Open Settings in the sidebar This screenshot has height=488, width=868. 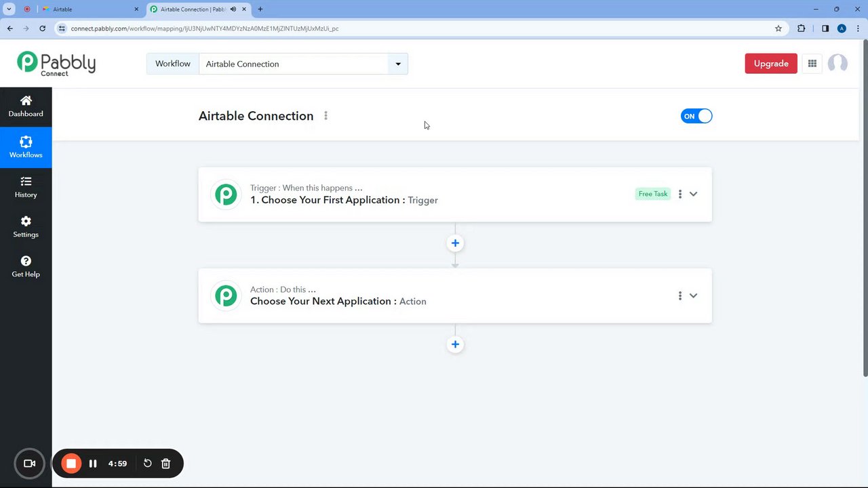pos(26,227)
